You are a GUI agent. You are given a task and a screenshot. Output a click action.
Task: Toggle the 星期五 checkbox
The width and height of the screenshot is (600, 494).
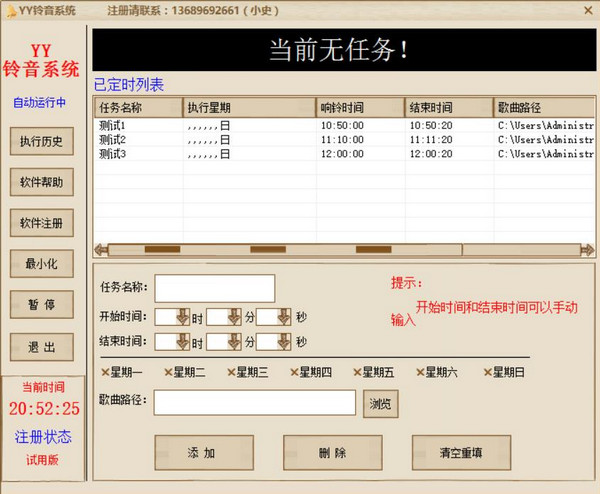coord(359,373)
